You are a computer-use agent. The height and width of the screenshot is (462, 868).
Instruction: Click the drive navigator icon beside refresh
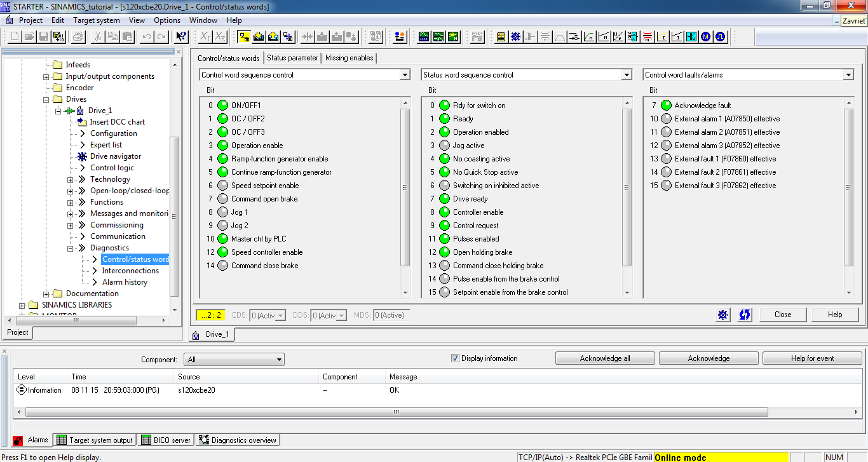coord(722,315)
